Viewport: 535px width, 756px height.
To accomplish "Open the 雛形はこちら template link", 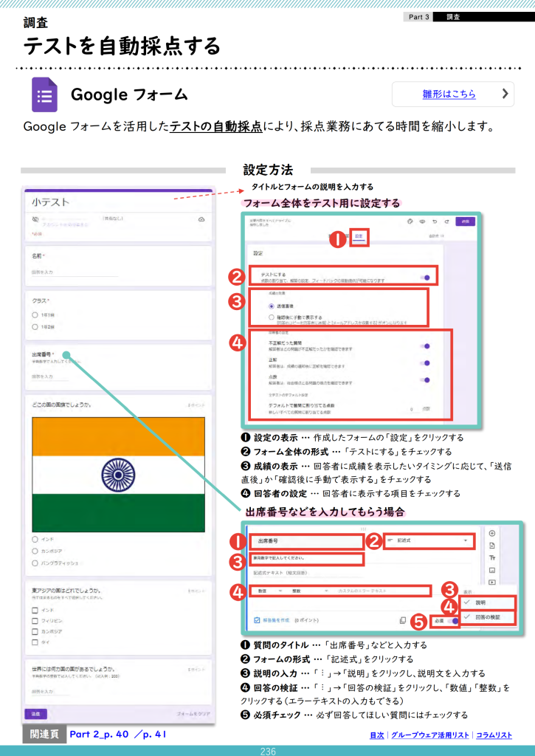I will (449, 94).
